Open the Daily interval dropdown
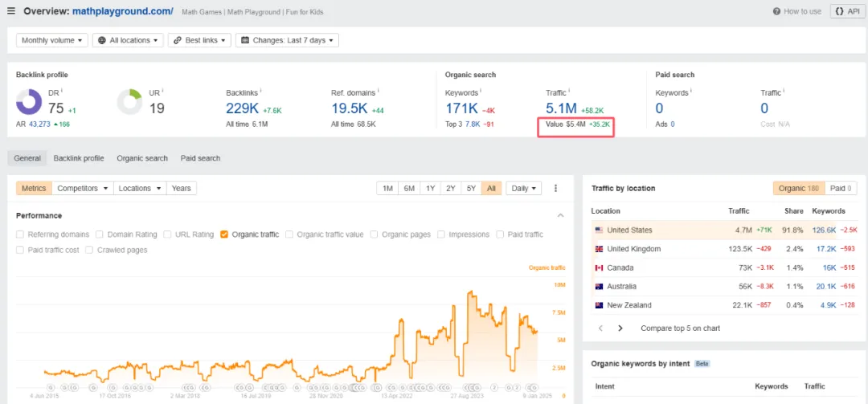This screenshot has height=404, width=868. (524, 188)
